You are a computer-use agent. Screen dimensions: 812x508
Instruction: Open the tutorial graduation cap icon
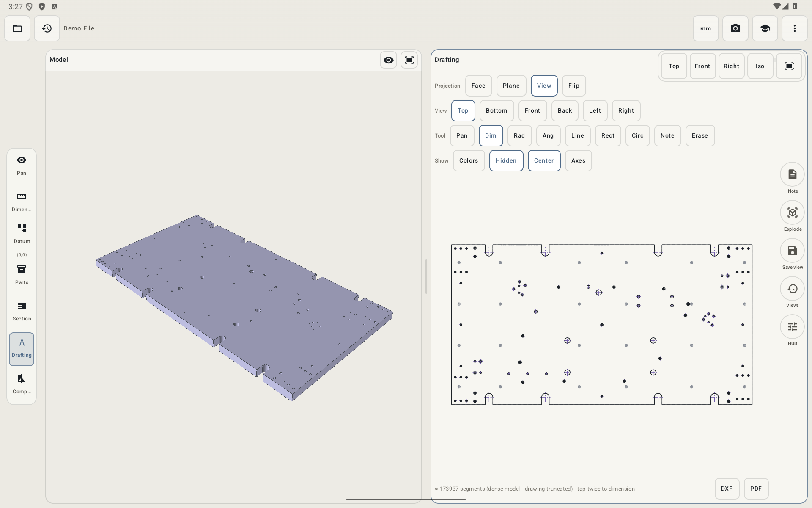click(765, 28)
